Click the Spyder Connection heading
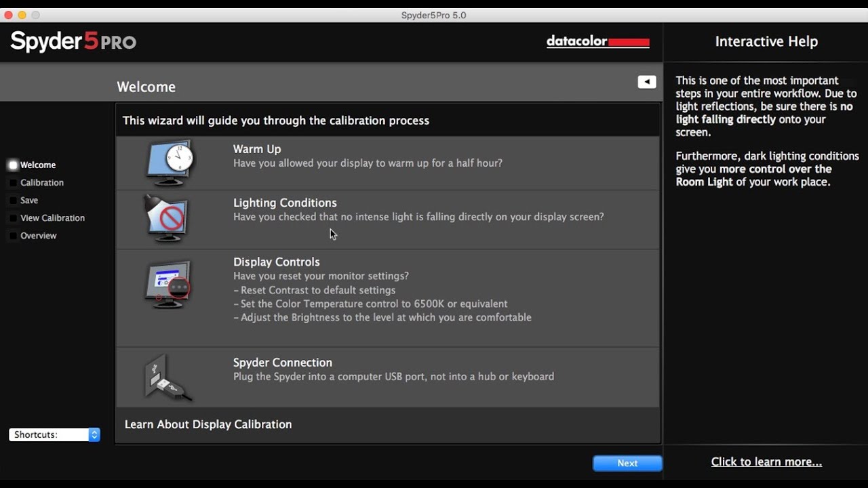Screen dimensions: 868x488 click(x=283, y=363)
